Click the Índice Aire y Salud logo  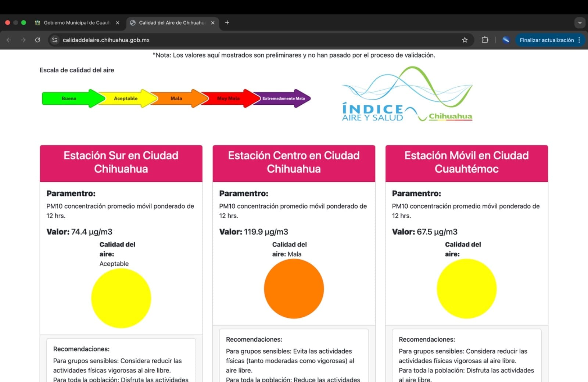(407, 94)
